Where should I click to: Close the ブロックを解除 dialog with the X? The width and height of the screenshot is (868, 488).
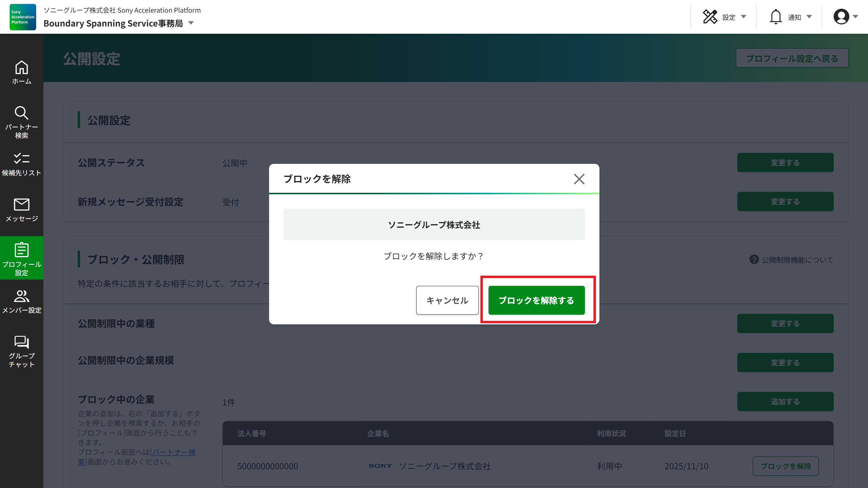coord(579,179)
